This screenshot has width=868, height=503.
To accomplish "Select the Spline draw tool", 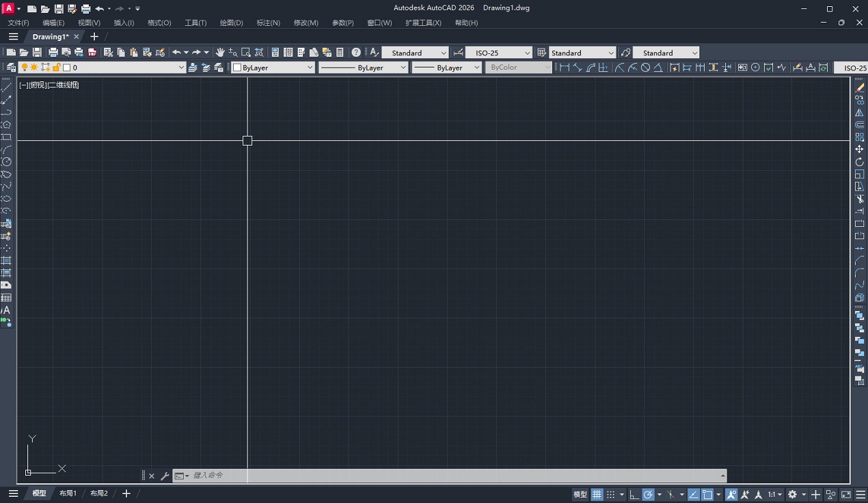I will click(6, 187).
